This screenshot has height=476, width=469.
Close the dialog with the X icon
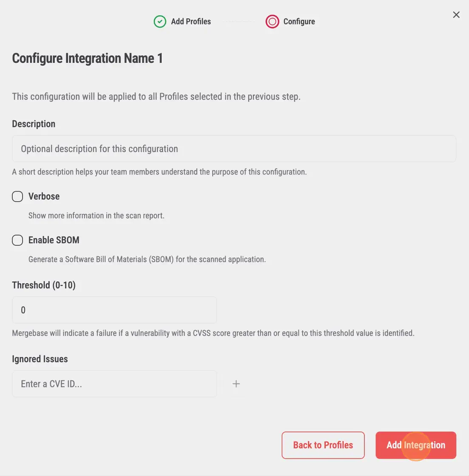456,15
